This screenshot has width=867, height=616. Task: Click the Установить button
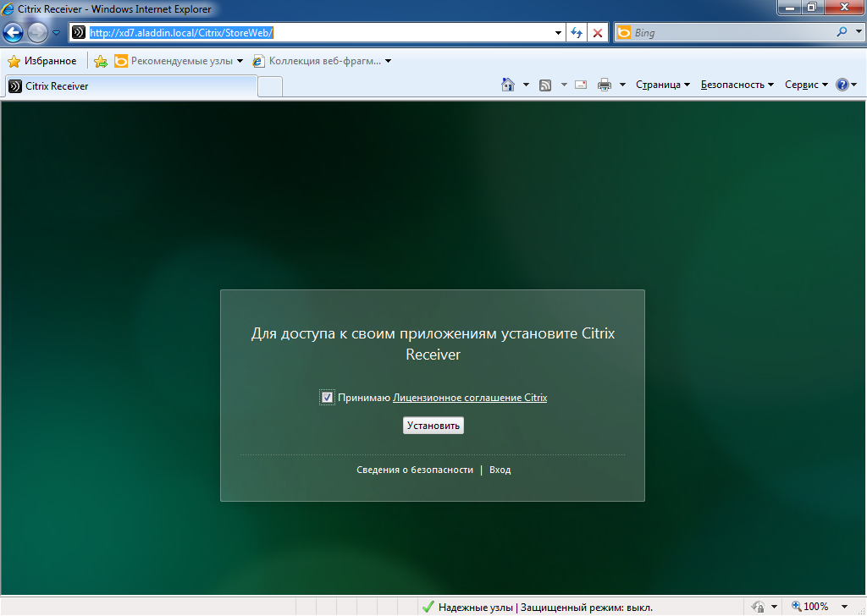click(x=433, y=426)
